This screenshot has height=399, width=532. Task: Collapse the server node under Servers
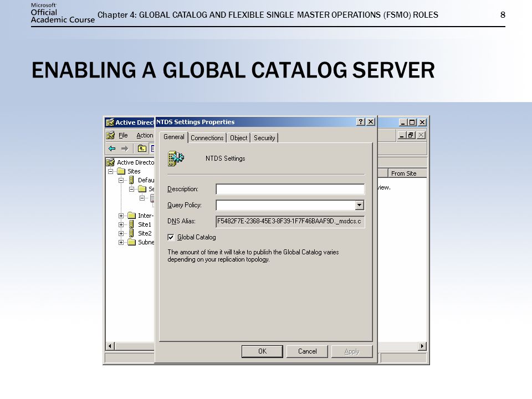coord(142,198)
